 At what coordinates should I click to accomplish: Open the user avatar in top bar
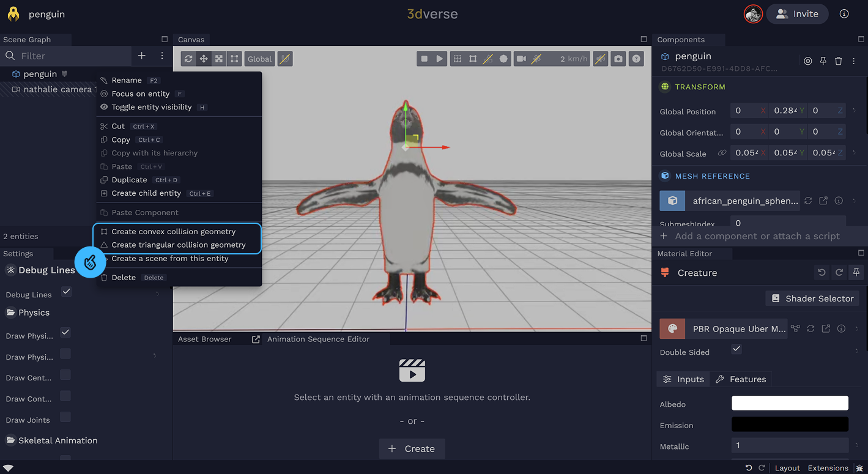753,14
